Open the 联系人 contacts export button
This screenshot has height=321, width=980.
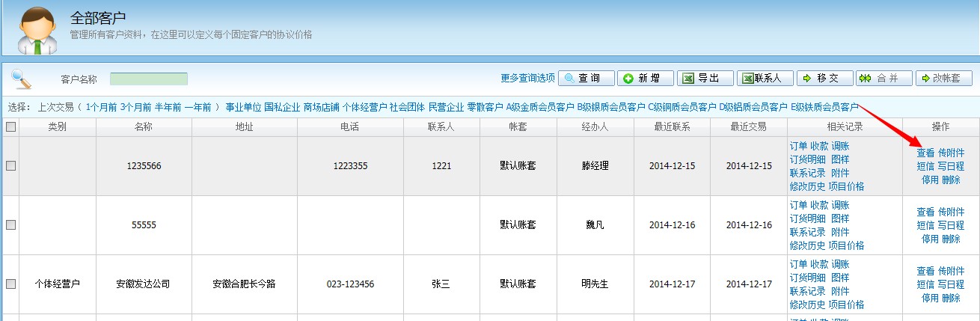coord(765,79)
